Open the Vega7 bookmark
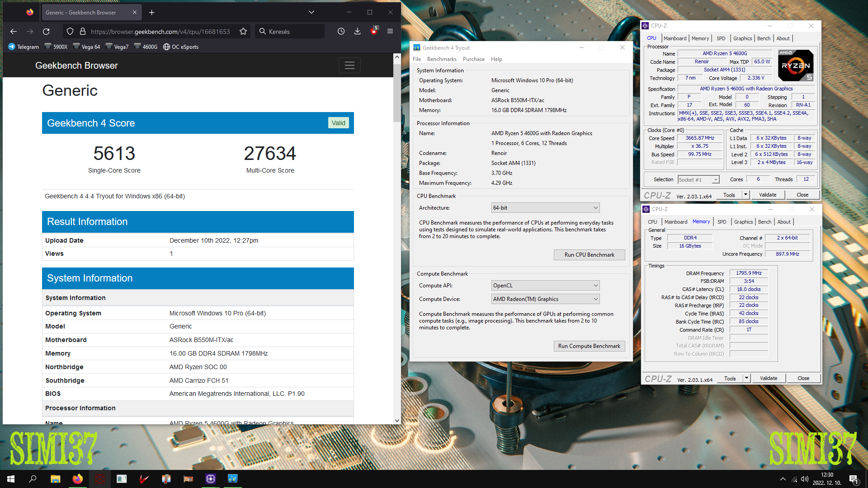Viewport: 868px width, 488px height. (117, 47)
